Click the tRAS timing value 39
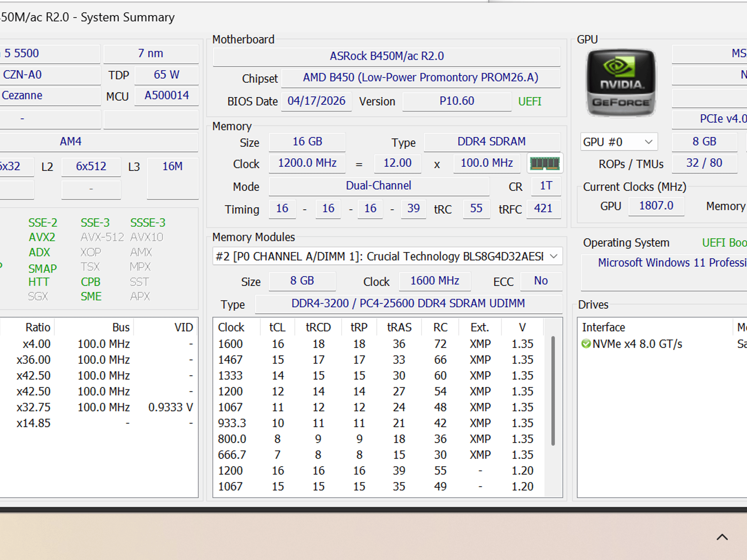747x560 pixels. coord(413,209)
